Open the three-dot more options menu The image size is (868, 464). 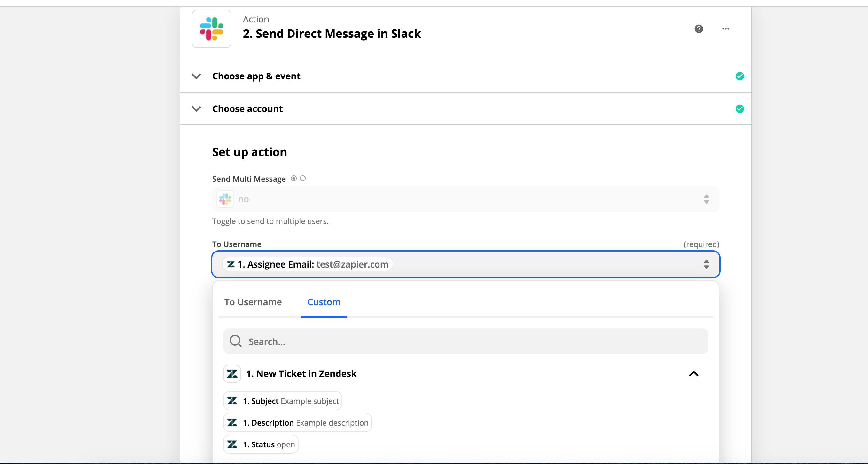click(x=725, y=29)
